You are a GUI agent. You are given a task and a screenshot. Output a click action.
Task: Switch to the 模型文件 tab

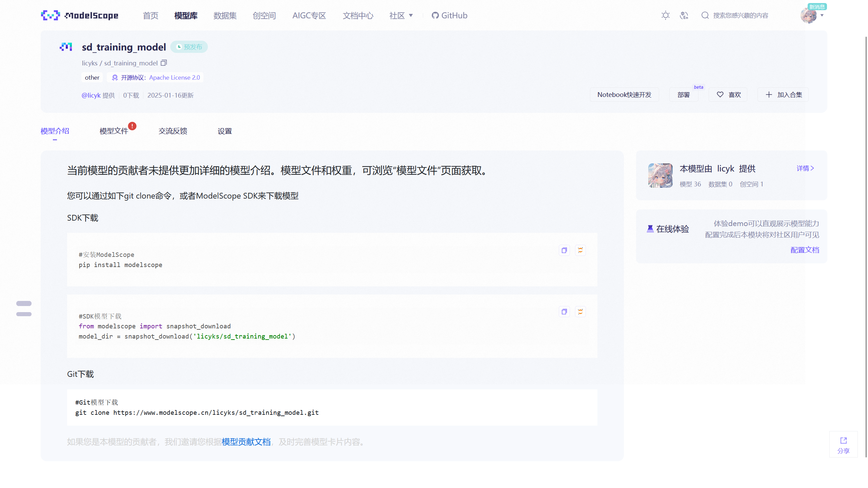click(x=114, y=131)
